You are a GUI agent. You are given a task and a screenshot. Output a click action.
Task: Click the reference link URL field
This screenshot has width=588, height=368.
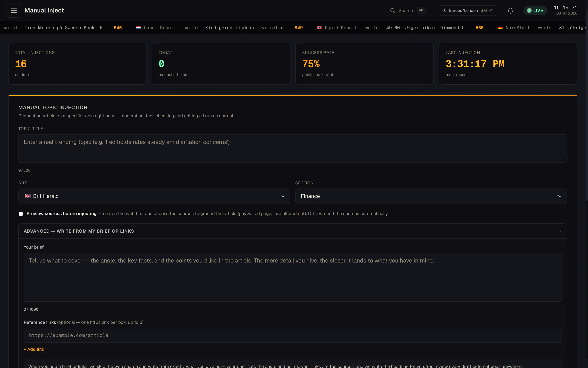coord(293,335)
